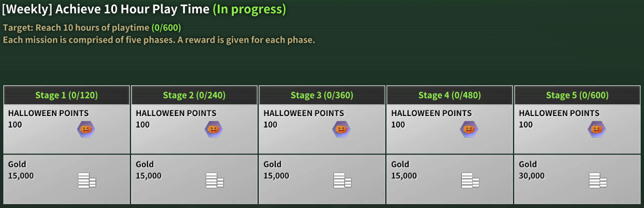Click the Stage 5 Halloween pumpkin icon
The image size is (644, 208).
click(x=597, y=129)
